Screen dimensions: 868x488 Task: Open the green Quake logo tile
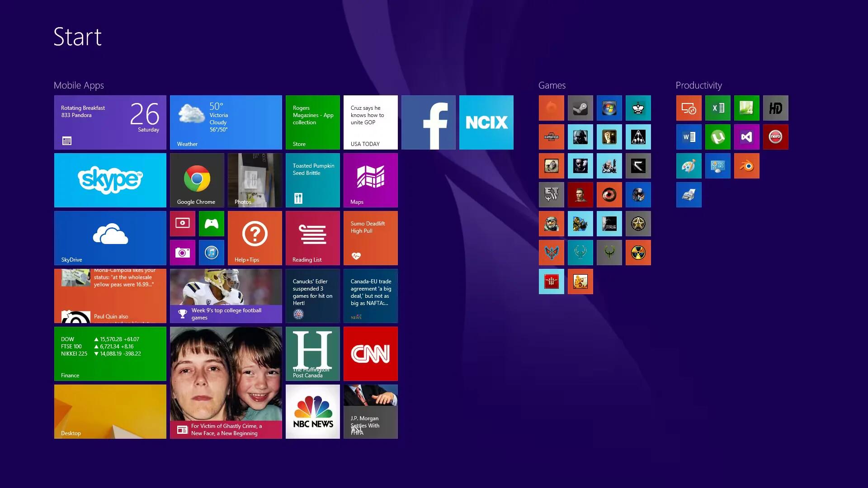[x=609, y=253]
